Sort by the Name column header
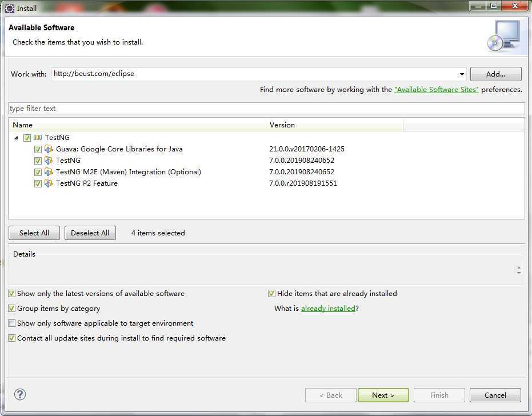This screenshot has width=532, height=416. 137,125
